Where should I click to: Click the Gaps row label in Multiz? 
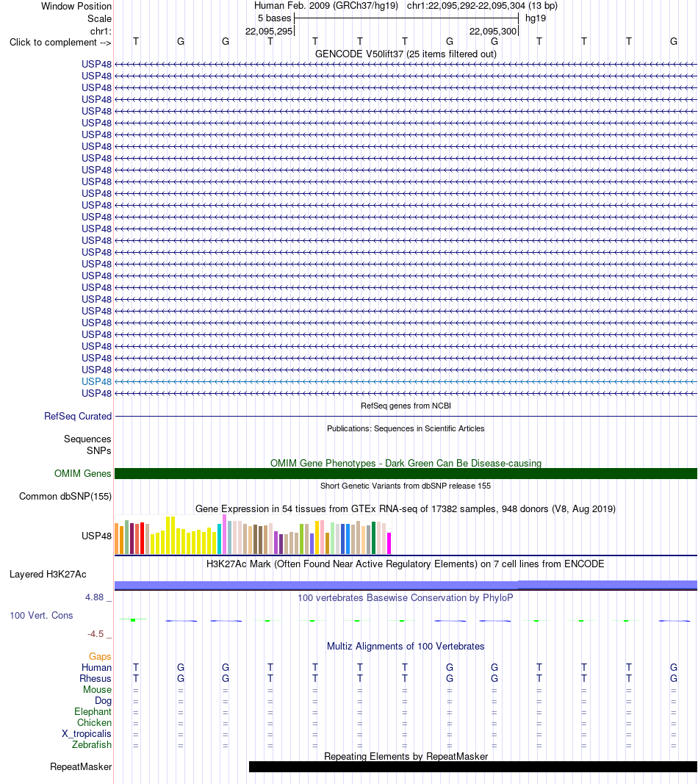(x=100, y=656)
